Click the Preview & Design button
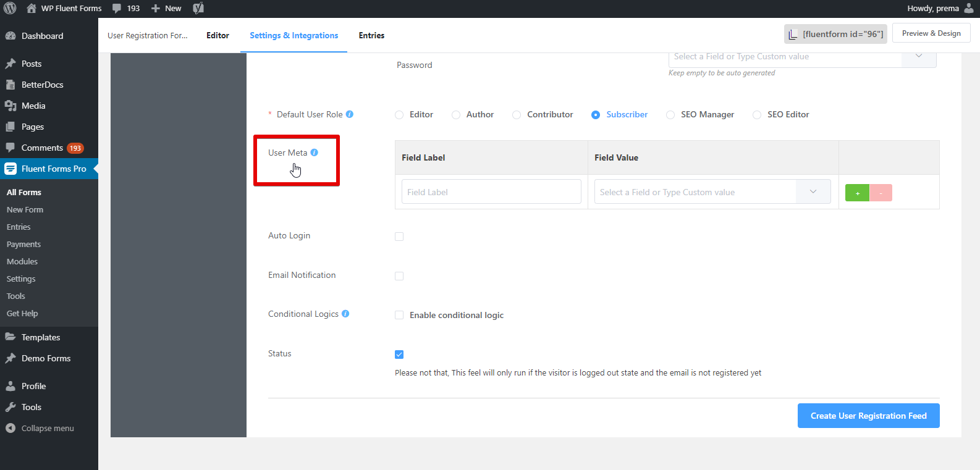The width and height of the screenshot is (980, 470). 931,33
